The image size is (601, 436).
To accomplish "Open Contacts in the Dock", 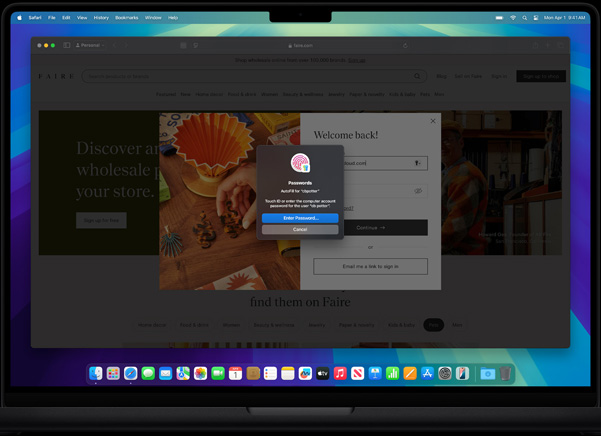I will pyautogui.click(x=253, y=373).
